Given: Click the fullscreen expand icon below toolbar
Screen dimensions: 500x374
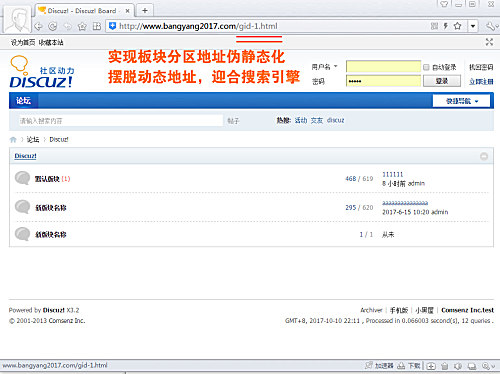Looking at the screenshot, I should (x=489, y=42).
